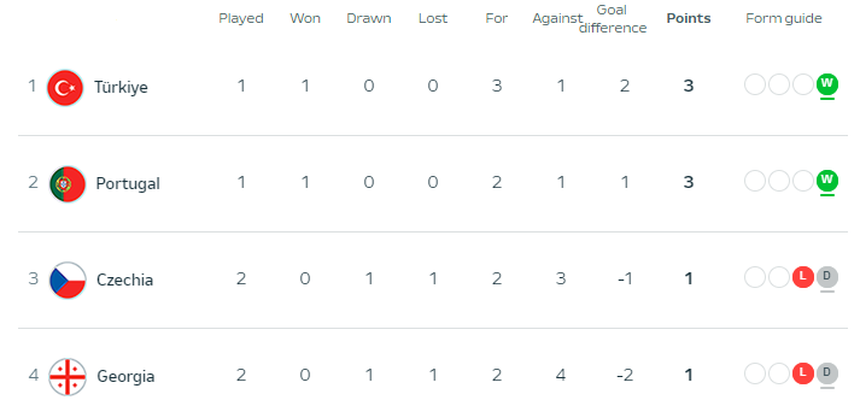Screen dimensions: 860x406
Task: Open the Portugal team link
Action: pos(127,183)
